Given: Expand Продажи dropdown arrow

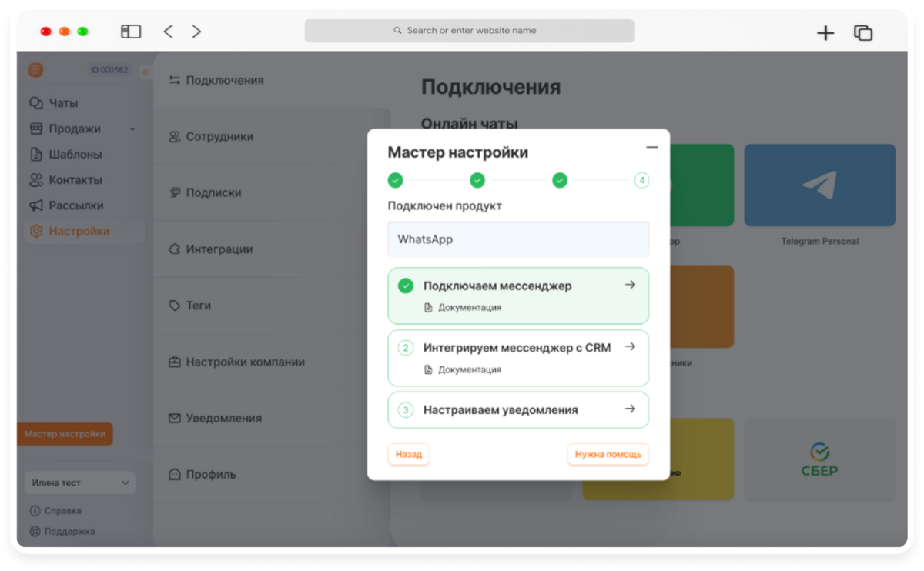Looking at the screenshot, I should pos(132,129).
